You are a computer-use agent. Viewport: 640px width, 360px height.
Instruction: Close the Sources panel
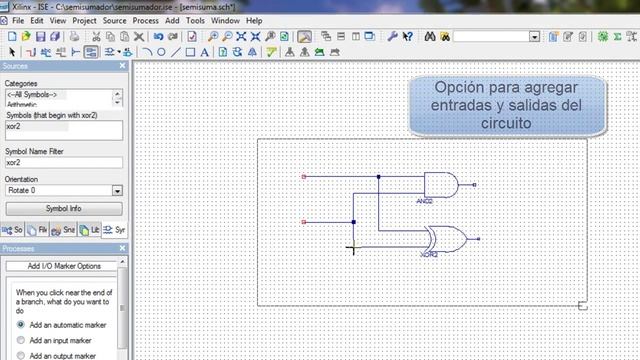[x=122, y=66]
